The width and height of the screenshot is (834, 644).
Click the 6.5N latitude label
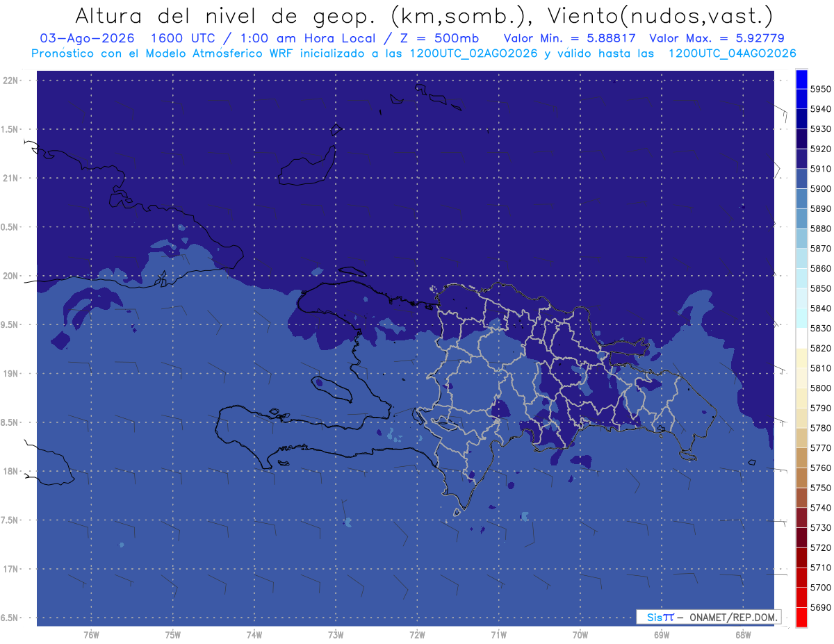point(10,618)
